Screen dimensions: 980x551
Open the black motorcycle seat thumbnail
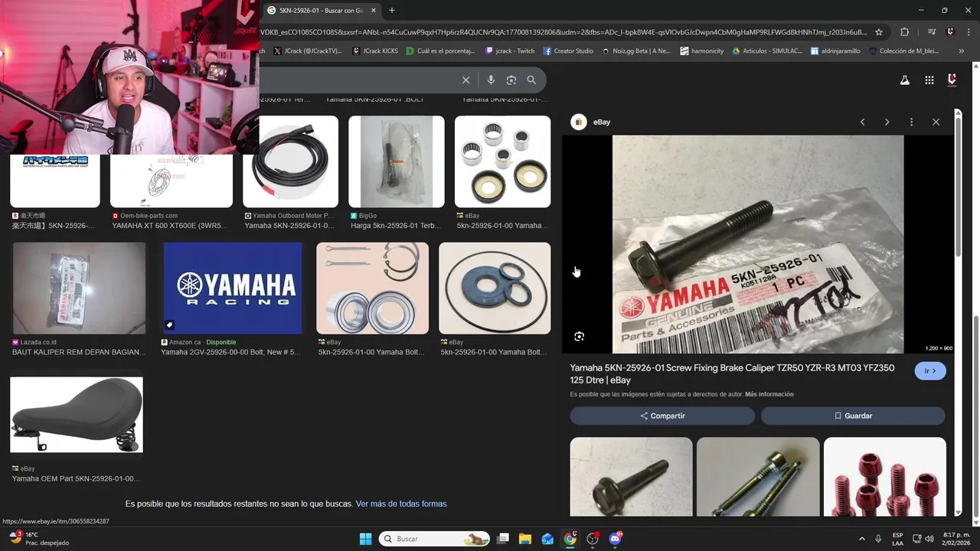click(x=77, y=414)
